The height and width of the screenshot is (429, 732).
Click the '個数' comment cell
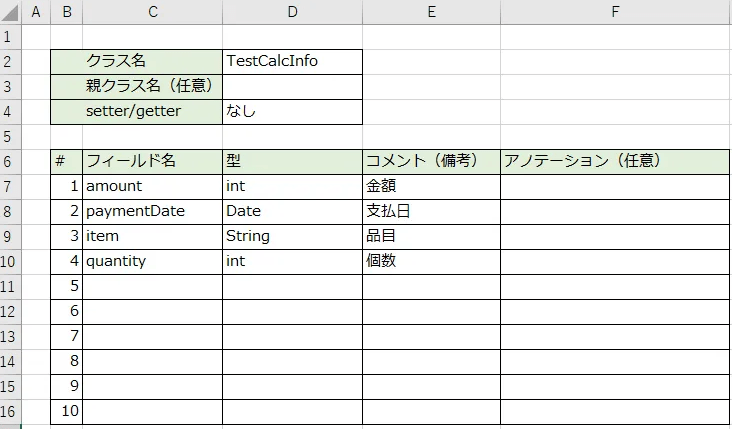click(431, 262)
